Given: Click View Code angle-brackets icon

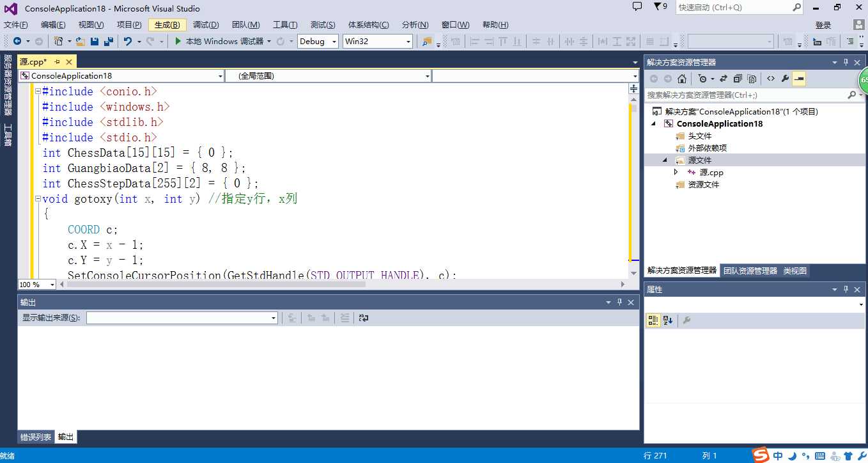Looking at the screenshot, I should (771, 79).
